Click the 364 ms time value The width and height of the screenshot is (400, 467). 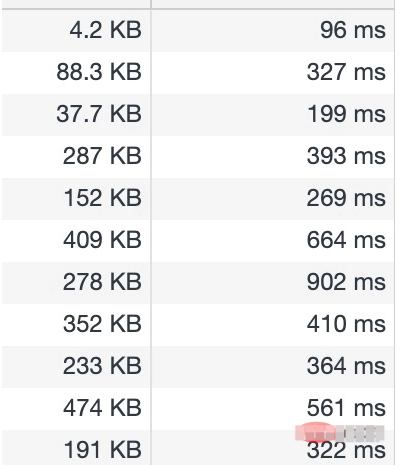(x=346, y=366)
